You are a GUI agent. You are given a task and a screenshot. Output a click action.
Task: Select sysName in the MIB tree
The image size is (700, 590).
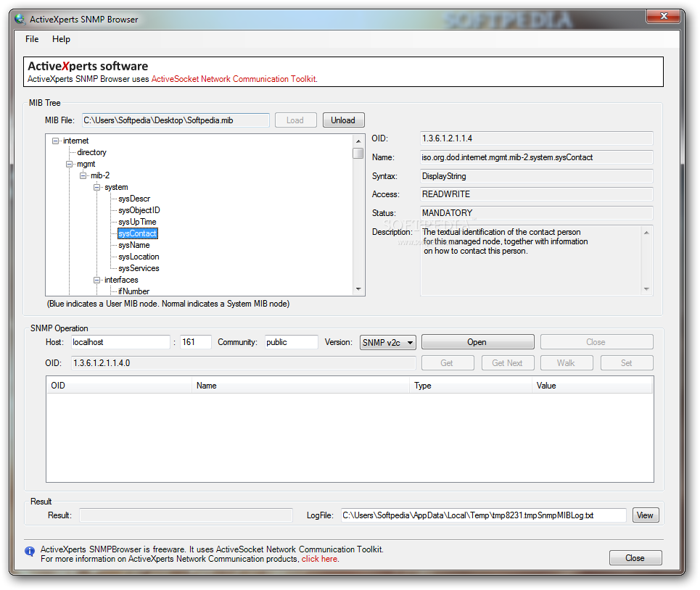pyautogui.click(x=134, y=245)
